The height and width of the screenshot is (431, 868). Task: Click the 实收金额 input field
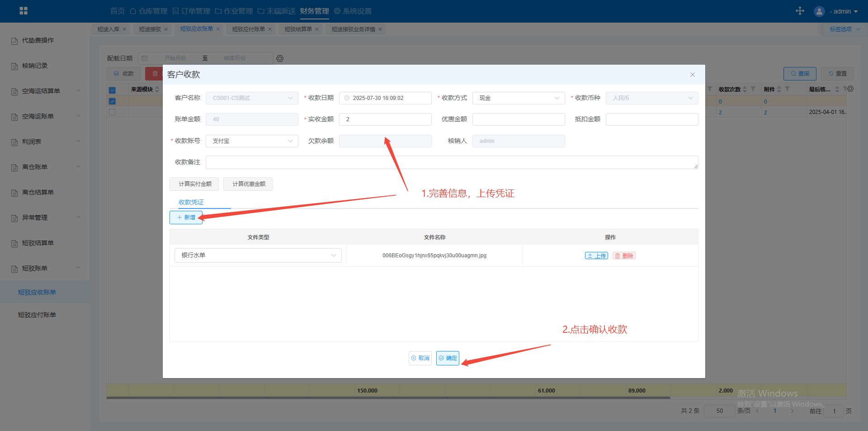[x=385, y=119]
